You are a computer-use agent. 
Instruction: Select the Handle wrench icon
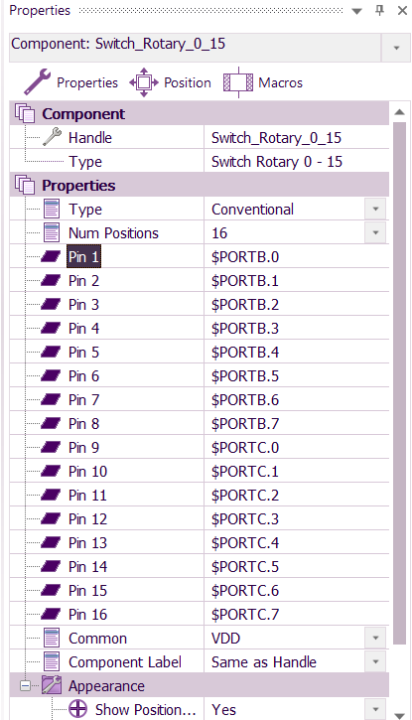52,137
